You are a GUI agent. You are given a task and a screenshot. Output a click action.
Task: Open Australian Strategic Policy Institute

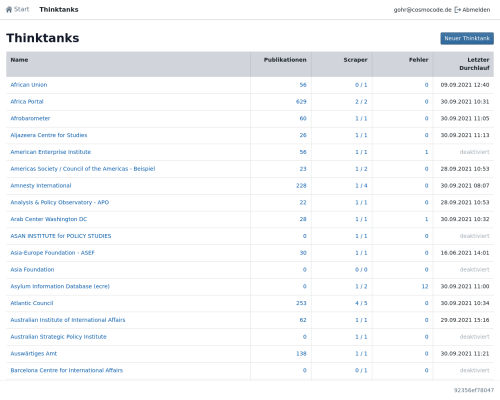point(58,337)
